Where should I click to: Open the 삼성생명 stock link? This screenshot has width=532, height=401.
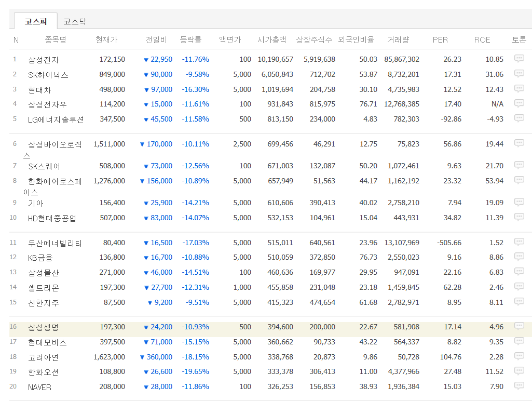pos(44,327)
